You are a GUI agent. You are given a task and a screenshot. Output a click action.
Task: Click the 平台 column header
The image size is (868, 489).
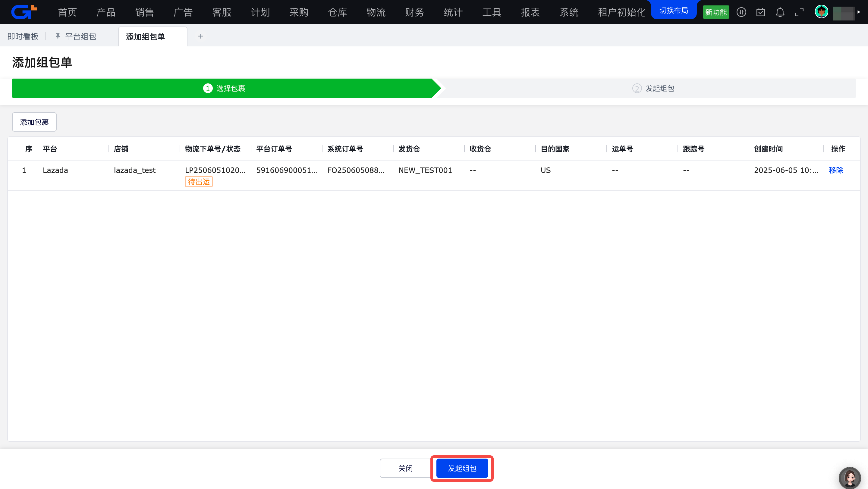coord(50,149)
